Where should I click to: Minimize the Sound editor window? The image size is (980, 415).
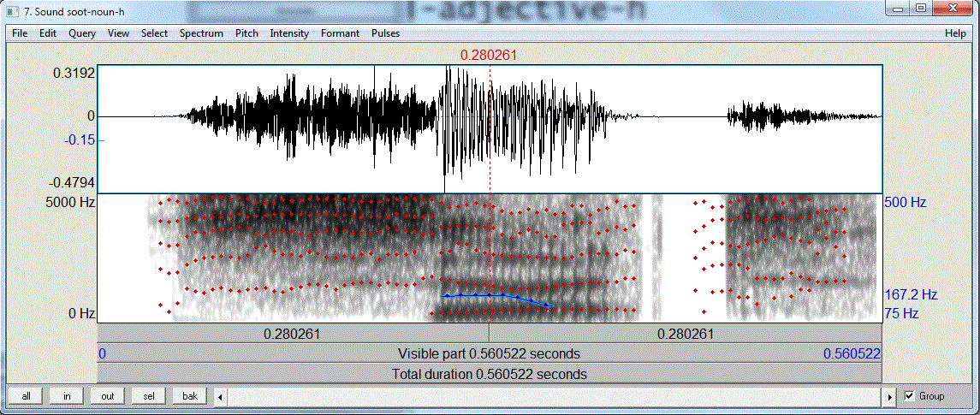[900, 9]
